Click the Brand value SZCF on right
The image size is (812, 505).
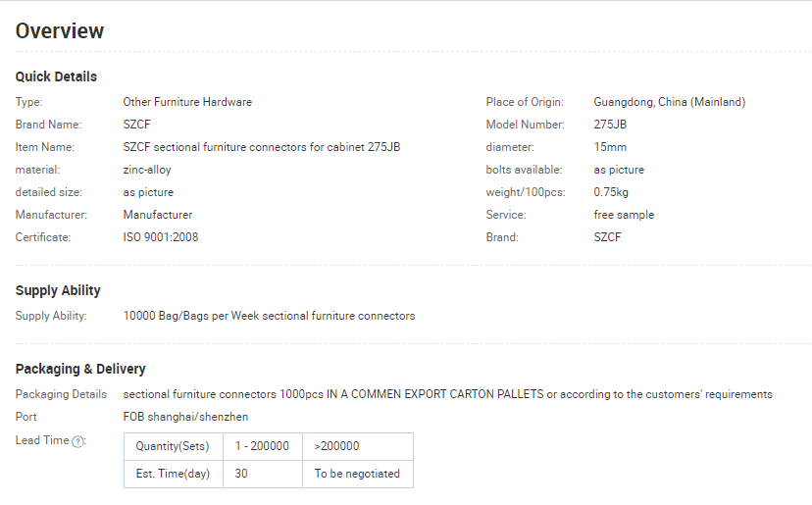coord(607,237)
